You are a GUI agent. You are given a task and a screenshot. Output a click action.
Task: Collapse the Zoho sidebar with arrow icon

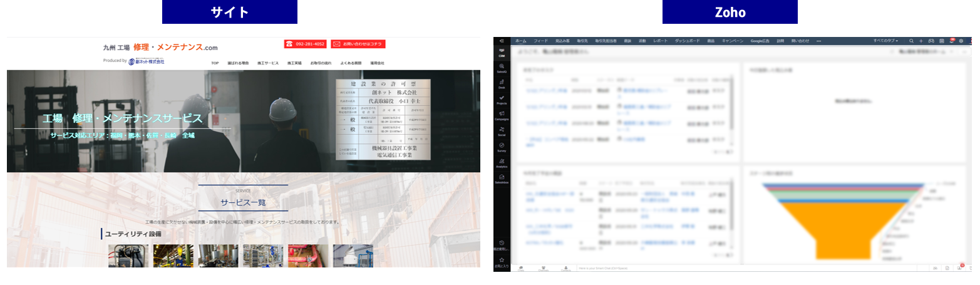[x=502, y=41]
